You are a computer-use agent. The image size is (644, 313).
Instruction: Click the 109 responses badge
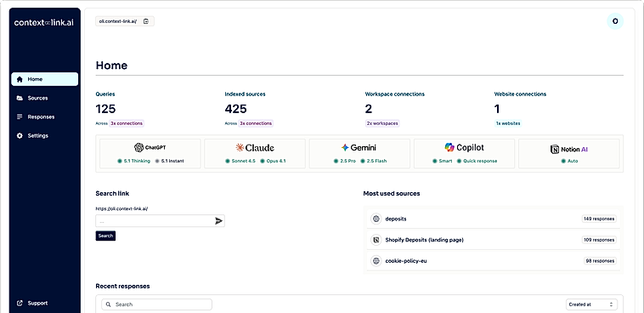(599, 240)
